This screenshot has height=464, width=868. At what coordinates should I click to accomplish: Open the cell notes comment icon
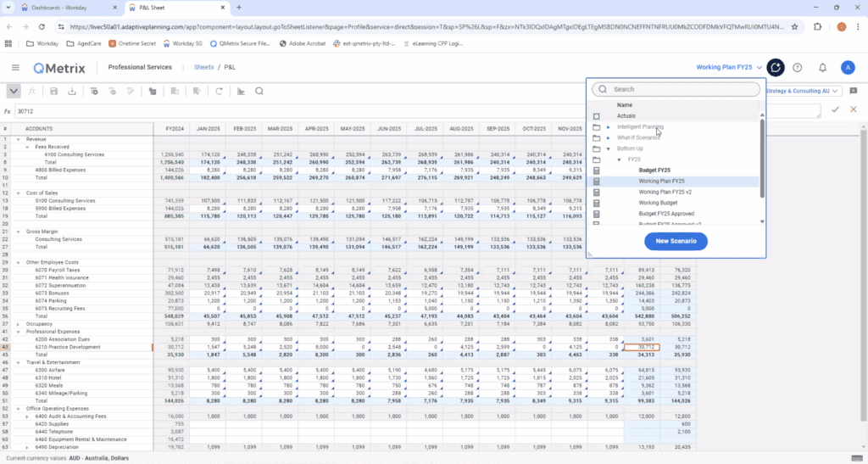coord(853,91)
